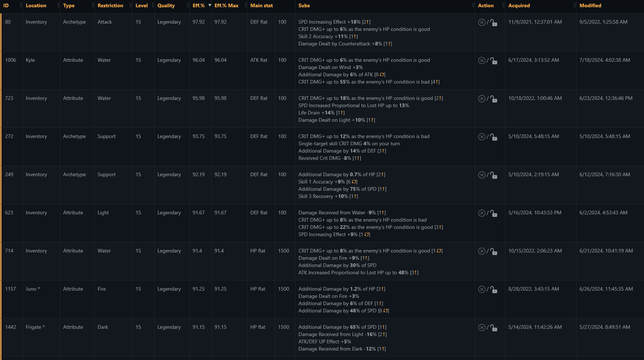Click the 96.04 value in Eff.% Max column

click(x=220, y=60)
